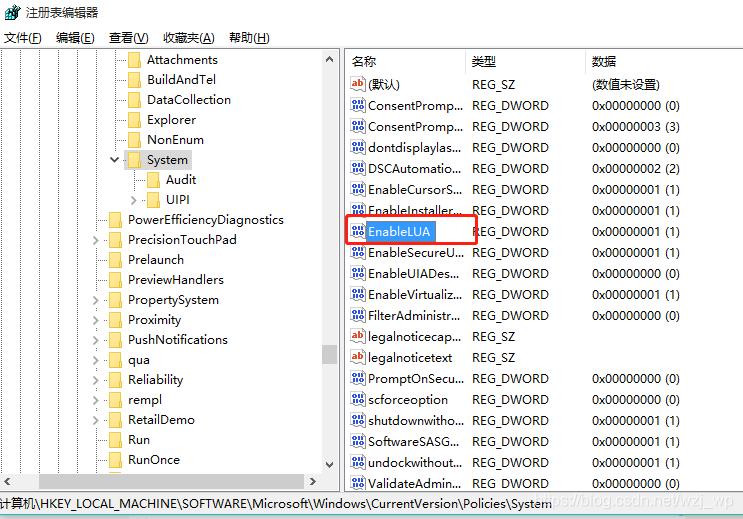The height and width of the screenshot is (519, 743).
Task: Select the Prelaunch key label
Action: tap(156, 260)
